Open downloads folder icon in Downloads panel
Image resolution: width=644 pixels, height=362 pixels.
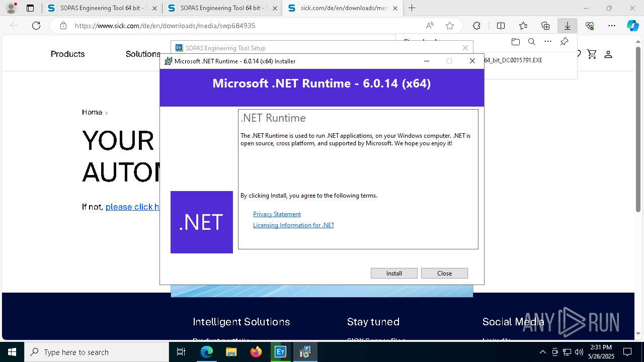515,42
